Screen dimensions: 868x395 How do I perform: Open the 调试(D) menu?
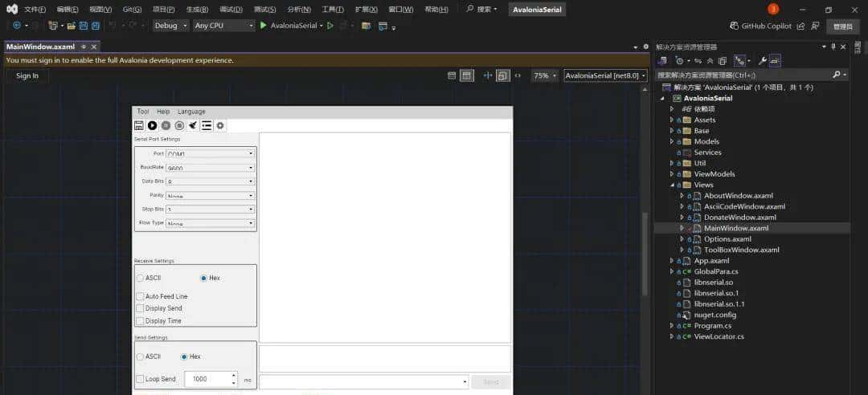coord(231,10)
